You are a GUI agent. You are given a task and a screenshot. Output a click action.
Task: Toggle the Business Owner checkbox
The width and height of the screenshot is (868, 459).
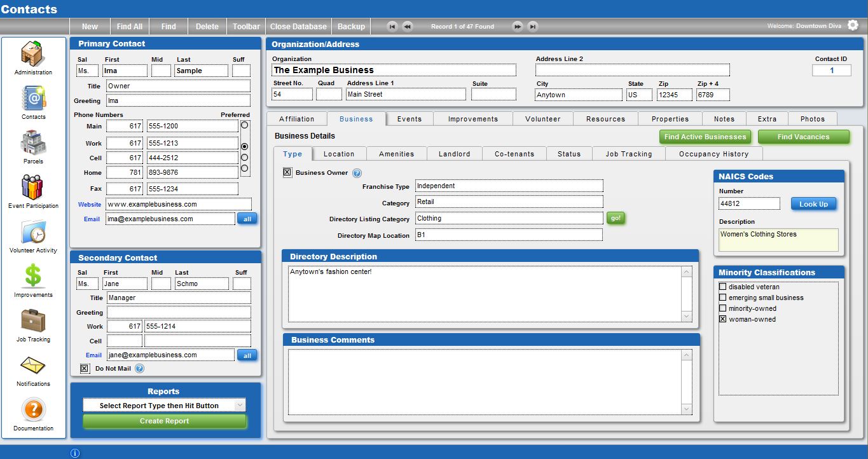[287, 172]
